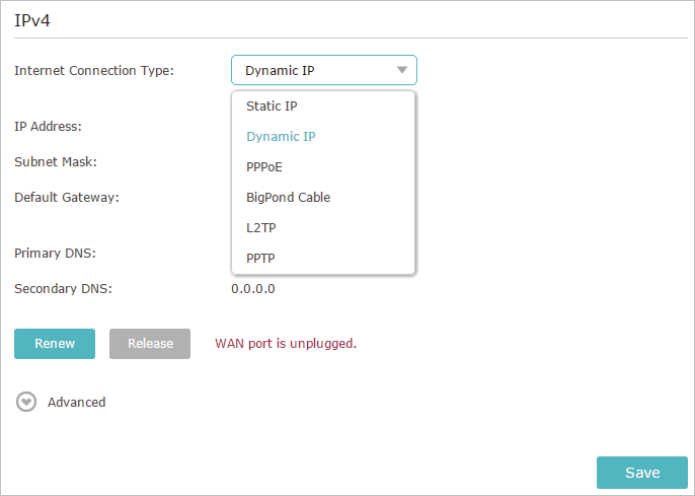695x496 pixels.
Task: Expand Advanced settings circular chevron icon
Action: click(x=26, y=402)
